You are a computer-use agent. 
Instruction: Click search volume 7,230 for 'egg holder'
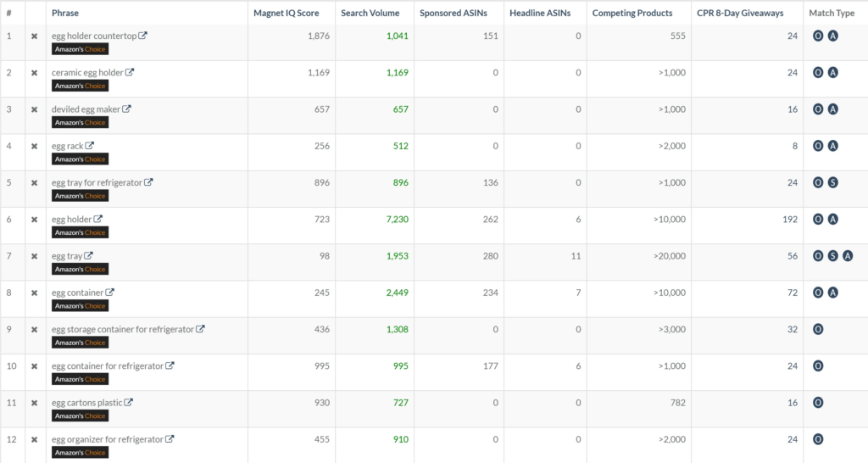(397, 220)
